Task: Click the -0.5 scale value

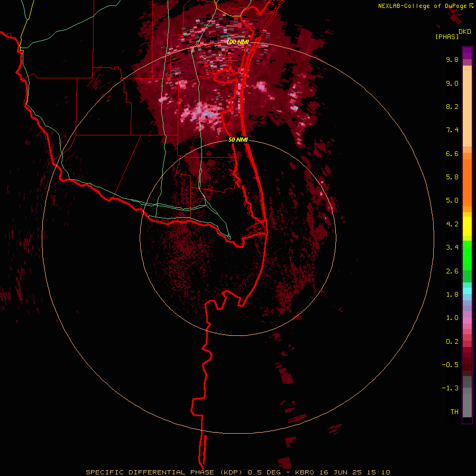Action: (x=450, y=365)
